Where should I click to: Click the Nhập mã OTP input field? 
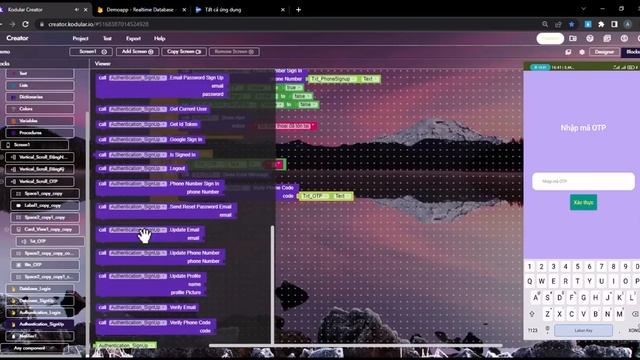tap(583, 181)
